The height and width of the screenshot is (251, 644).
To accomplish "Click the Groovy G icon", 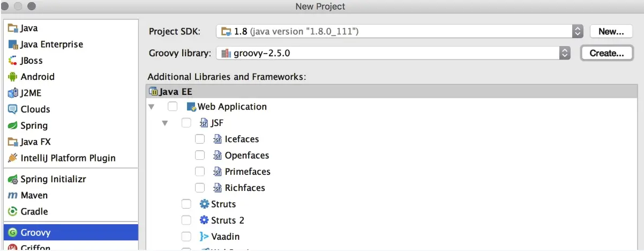I will tap(13, 233).
